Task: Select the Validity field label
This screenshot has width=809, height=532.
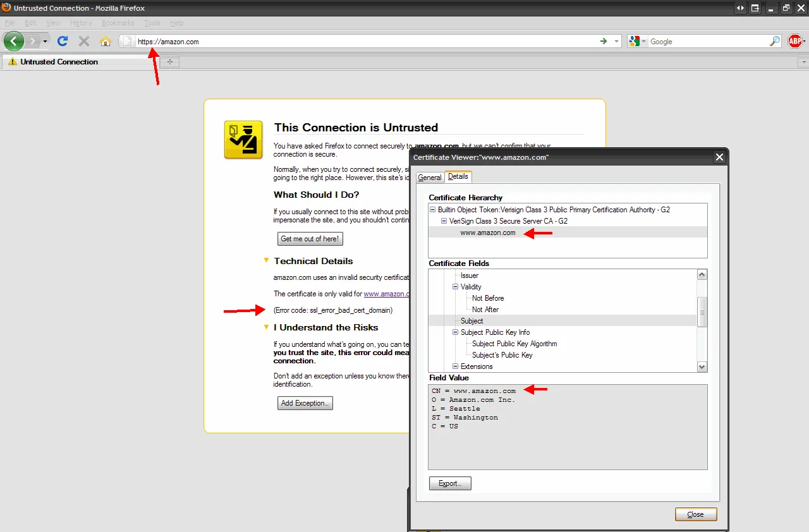Action: 471,287
